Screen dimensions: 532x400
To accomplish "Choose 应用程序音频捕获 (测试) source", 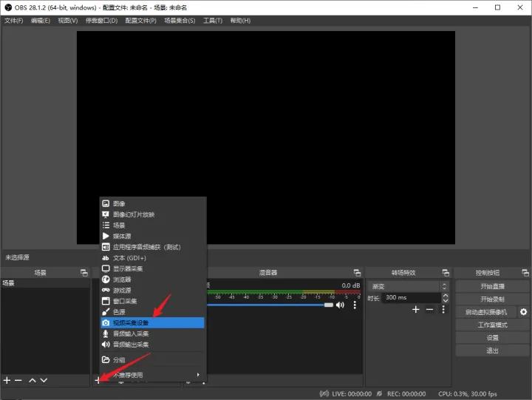I will (153, 247).
